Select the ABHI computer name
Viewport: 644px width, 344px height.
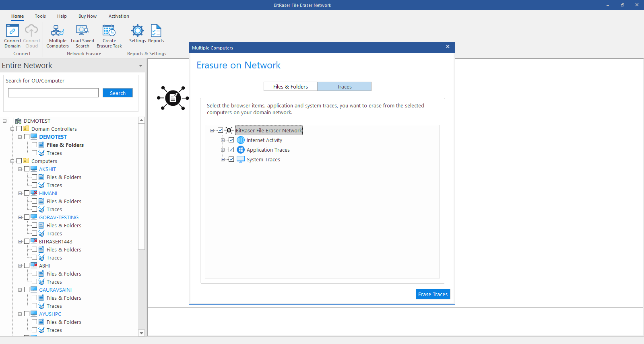coord(44,266)
